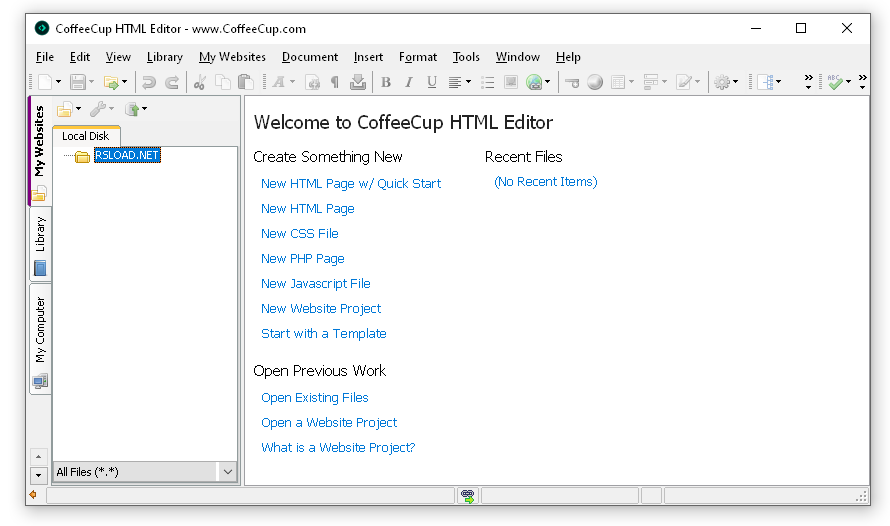Image resolution: width=890 pixels, height=526 pixels.
Task: Click the ABC spell check icon
Action: coord(835,82)
